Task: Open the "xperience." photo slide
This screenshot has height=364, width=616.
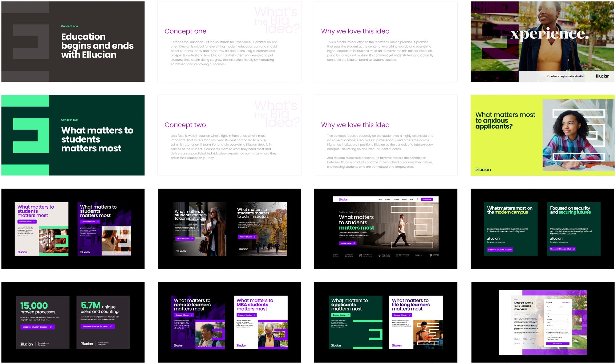Action: (x=542, y=42)
